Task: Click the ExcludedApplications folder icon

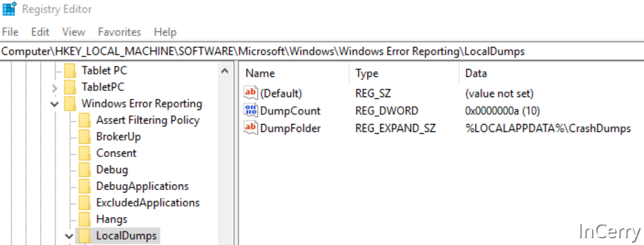Action: click(85, 203)
